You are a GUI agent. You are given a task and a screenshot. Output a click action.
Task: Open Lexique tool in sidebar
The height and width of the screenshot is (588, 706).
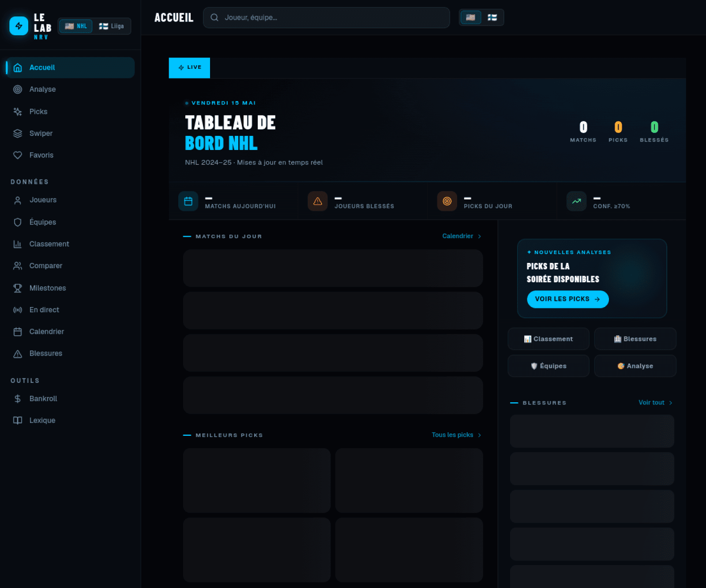(70, 420)
